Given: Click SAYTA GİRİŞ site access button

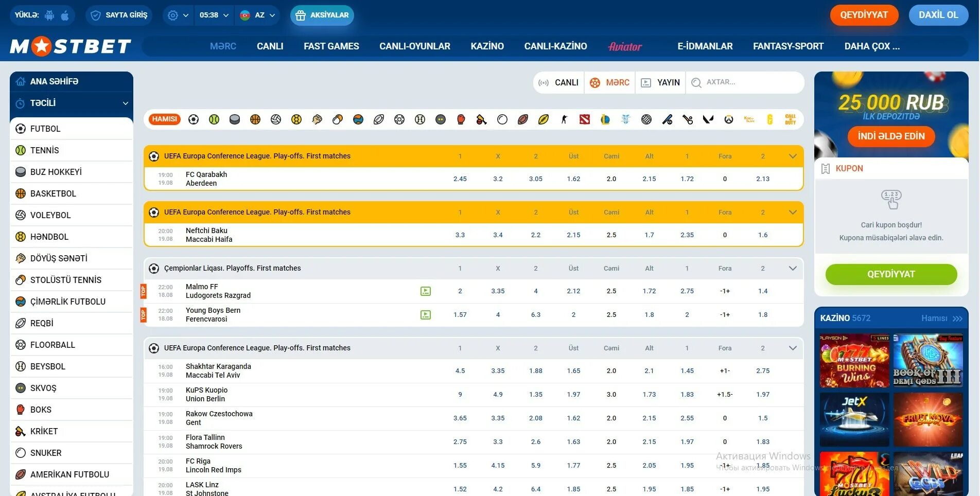Looking at the screenshot, I should [119, 15].
